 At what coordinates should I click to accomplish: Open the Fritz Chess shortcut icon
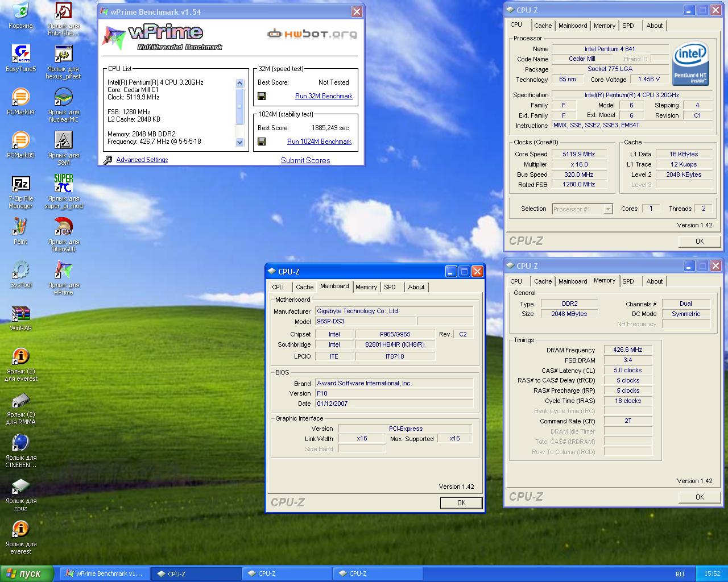coord(63,11)
